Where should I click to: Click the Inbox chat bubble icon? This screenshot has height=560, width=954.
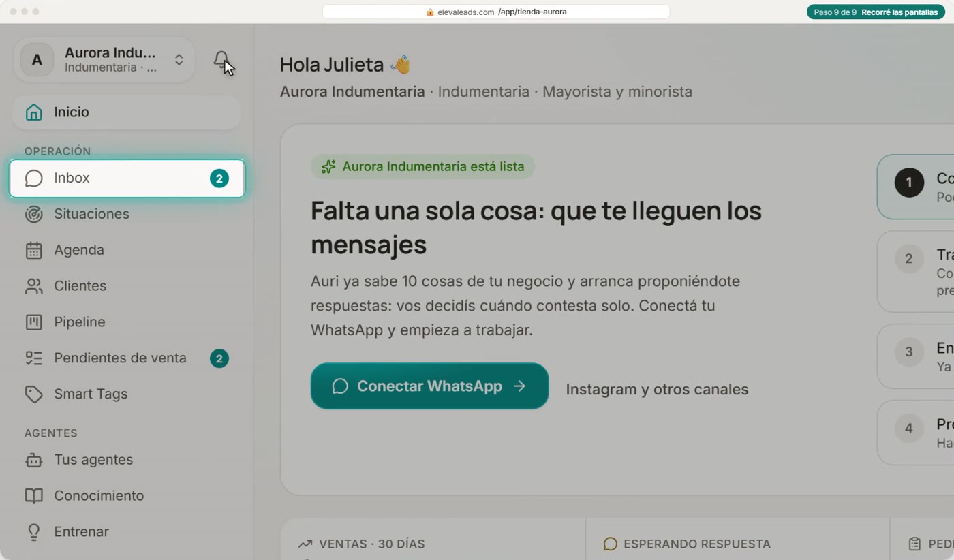click(x=33, y=178)
